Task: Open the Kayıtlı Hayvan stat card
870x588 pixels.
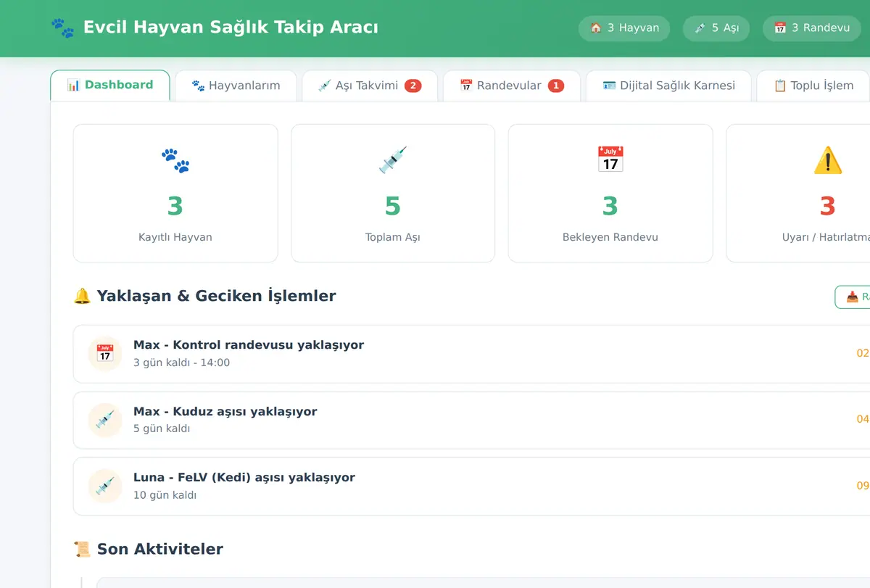Action: pos(175,193)
